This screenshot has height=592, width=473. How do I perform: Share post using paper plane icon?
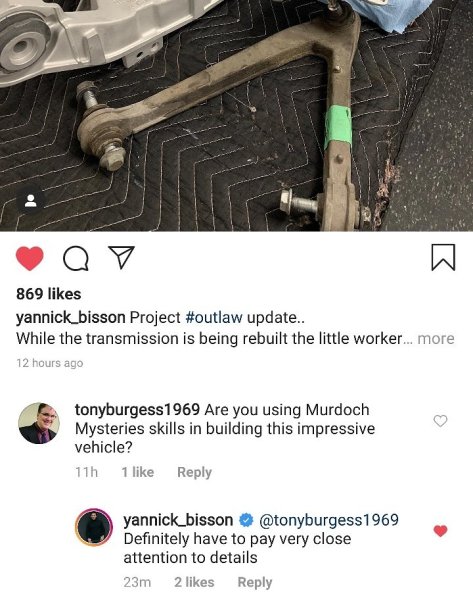click(x=121, y=257)
